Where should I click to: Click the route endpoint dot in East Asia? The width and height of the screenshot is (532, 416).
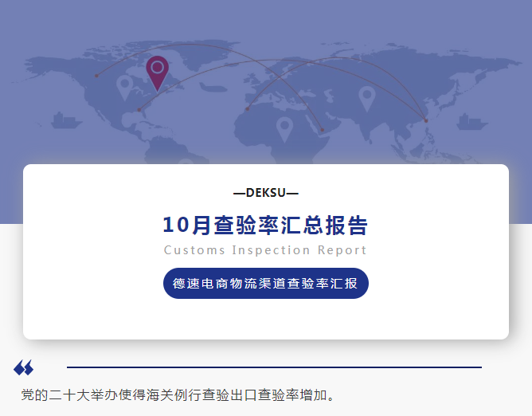[426, 120]
